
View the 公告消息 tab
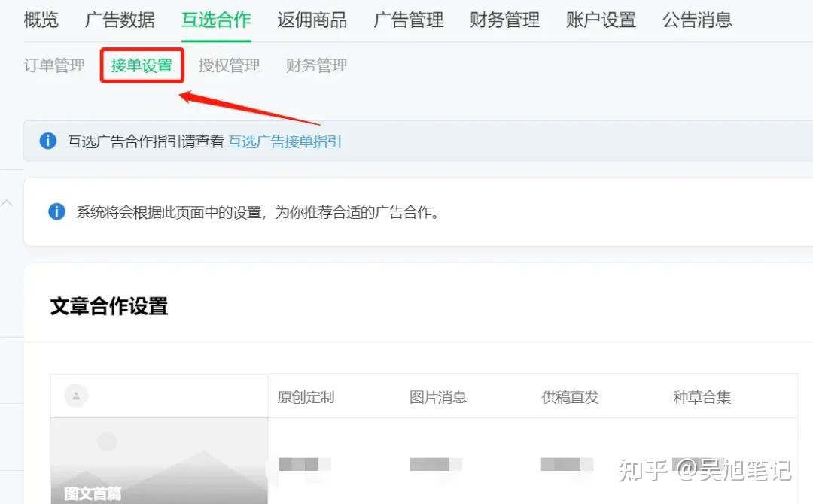click(697, 20)
